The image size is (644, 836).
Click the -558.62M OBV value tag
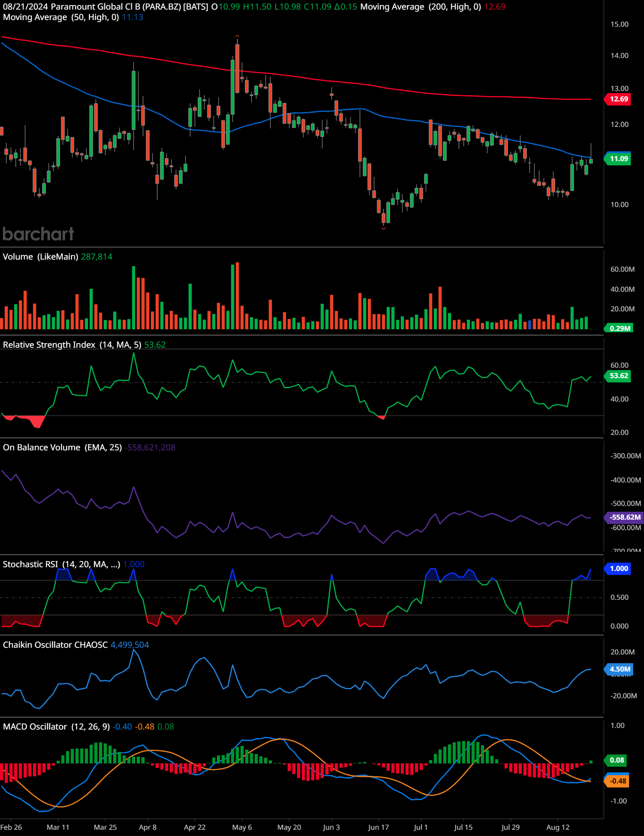tap(624, 518)
